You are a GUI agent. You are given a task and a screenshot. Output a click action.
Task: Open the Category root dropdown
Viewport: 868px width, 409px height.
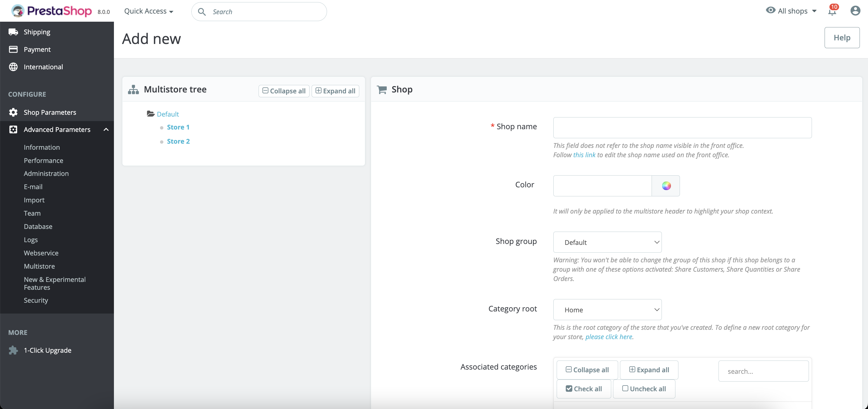[607, 309]
